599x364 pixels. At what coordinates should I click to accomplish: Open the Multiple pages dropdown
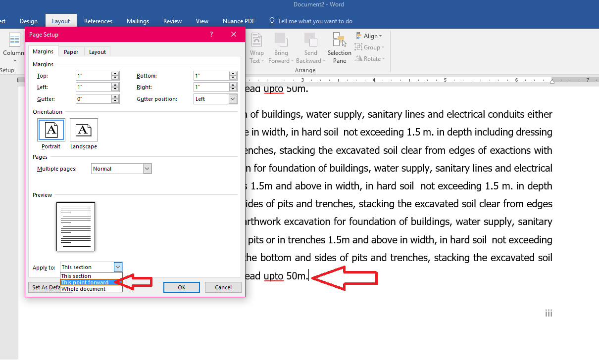(x=147, y=168)
